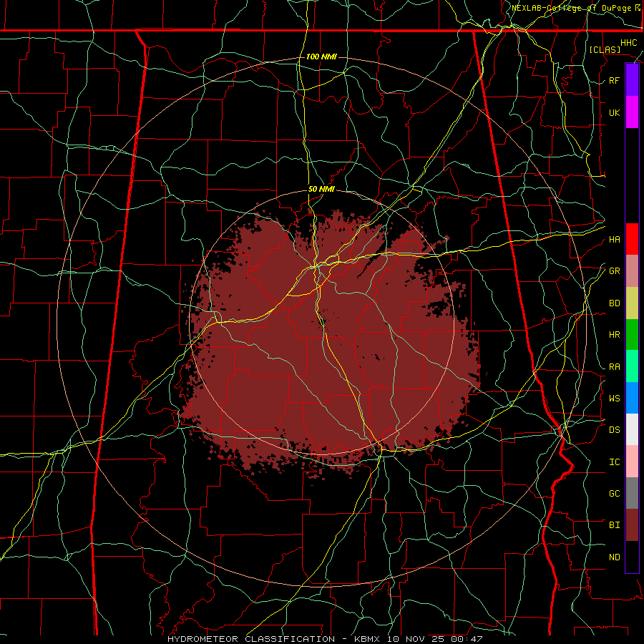
Task: Click the ND legend label
Action: tap(615, 557)
